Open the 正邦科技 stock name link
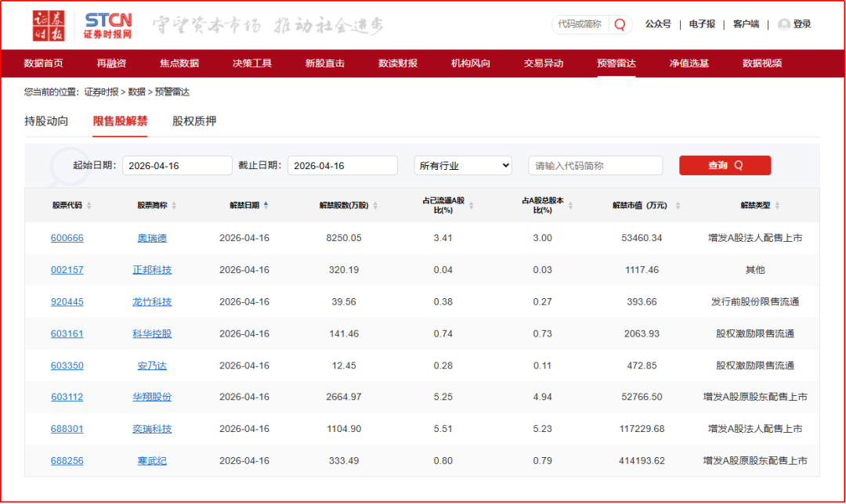The image size is (846, 504). (152, 269)
